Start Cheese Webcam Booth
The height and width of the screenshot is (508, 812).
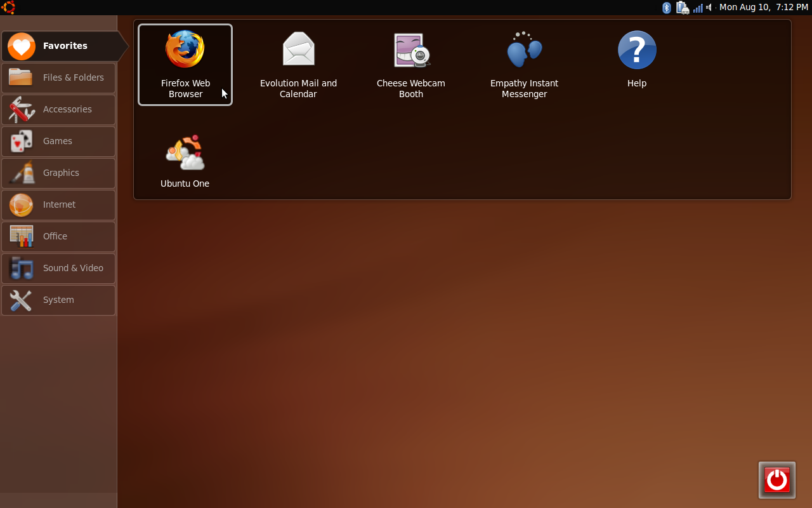[411, 65]
